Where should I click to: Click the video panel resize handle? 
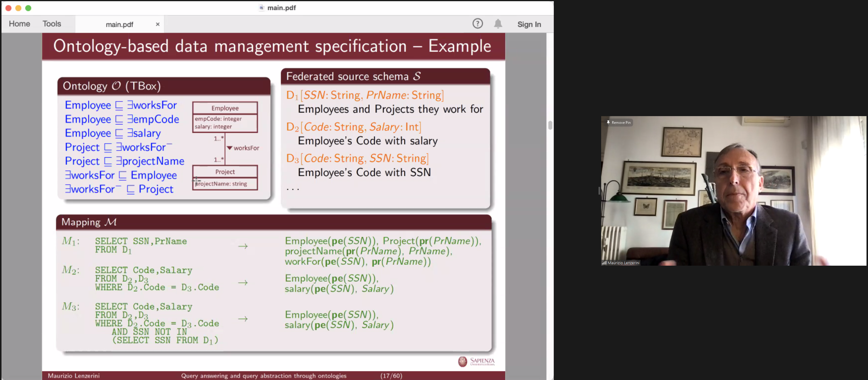point(599,191)
